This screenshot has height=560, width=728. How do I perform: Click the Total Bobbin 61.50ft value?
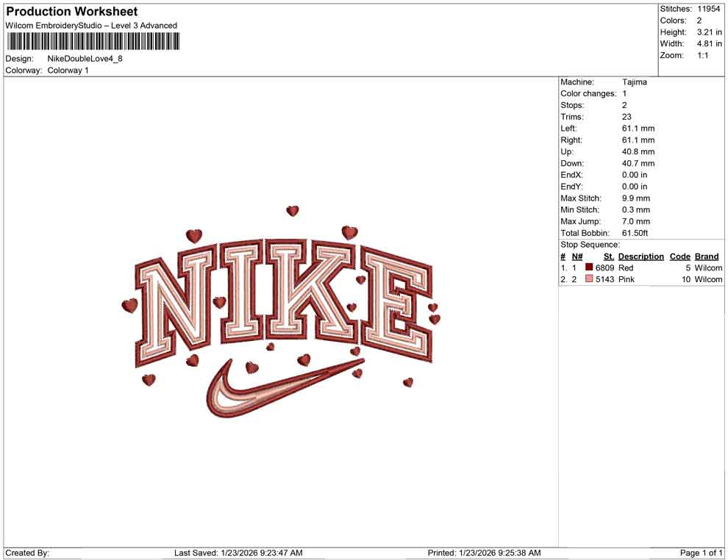(x=635, y=233)
